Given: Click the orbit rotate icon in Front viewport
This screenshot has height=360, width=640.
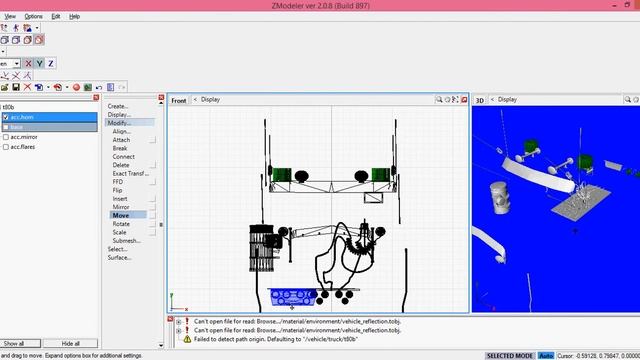Looking at the screenshot, I should pos(447,100).
